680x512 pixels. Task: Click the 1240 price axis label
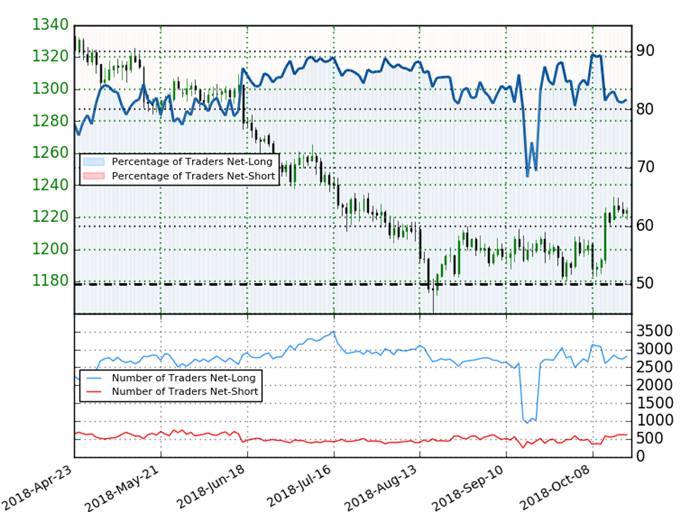coord(50,185)
